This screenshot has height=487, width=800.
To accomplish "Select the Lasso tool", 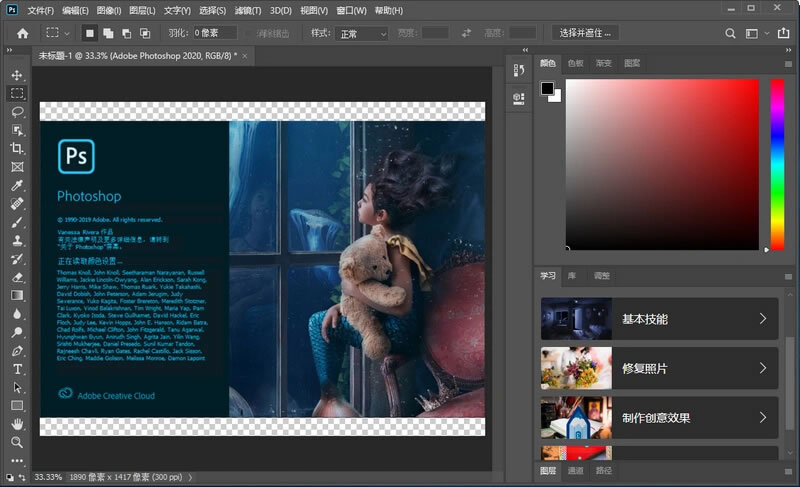I will (17, 112).
